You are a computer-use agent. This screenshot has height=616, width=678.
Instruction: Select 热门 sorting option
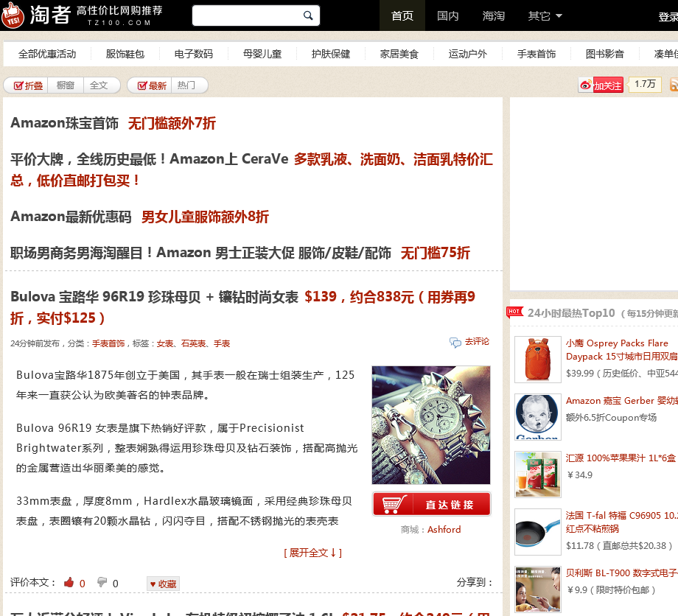(186, 85)
